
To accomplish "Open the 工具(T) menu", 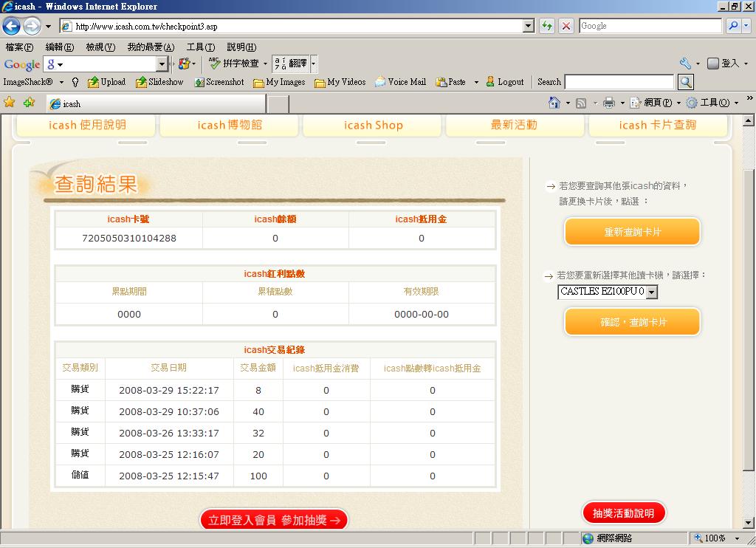I will click(201, 47).
